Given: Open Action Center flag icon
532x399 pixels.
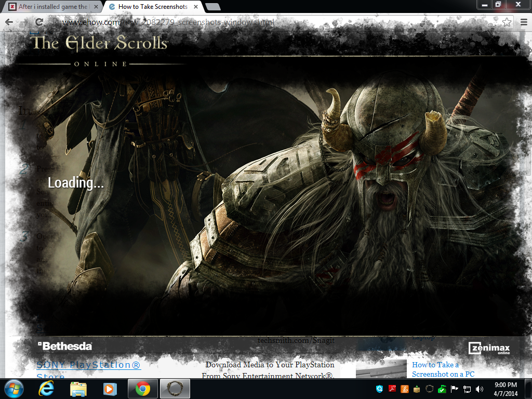Looking at the screenshot, I should click(x=454, y=389).
